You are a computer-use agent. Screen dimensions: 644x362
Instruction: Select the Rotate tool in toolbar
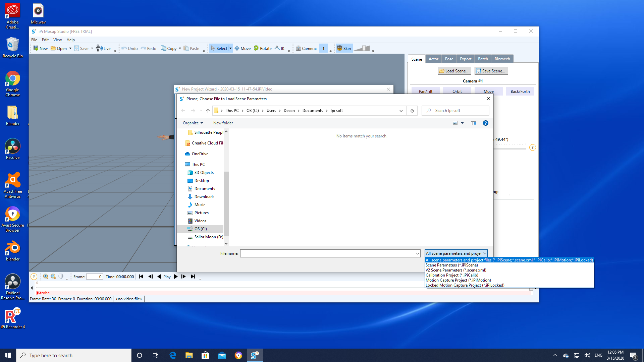(x=263, y=48)
